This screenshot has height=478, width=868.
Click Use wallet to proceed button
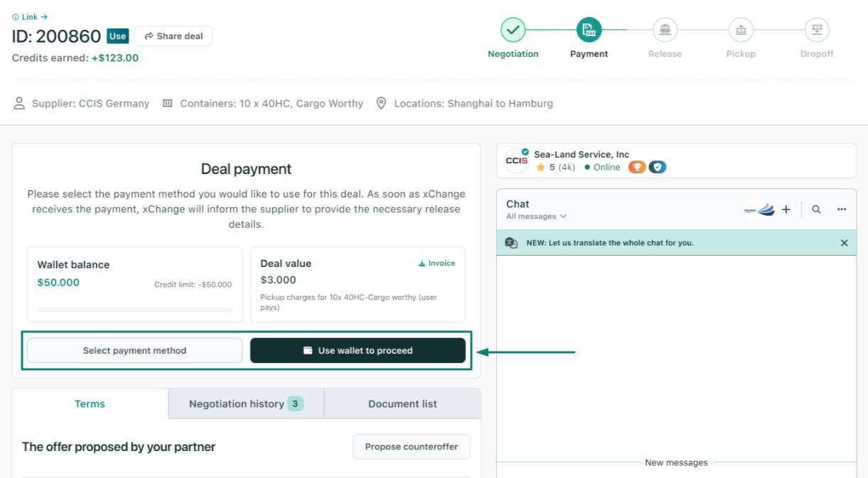click(x=358, y=350)
